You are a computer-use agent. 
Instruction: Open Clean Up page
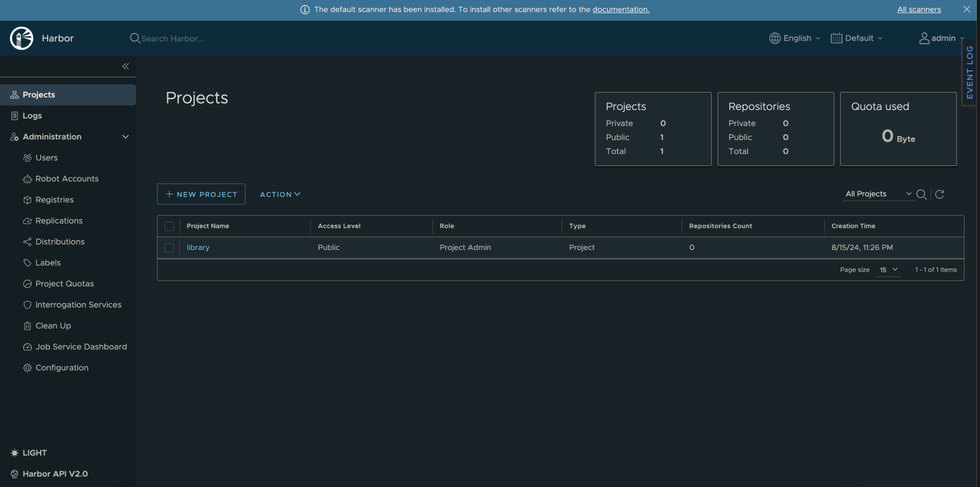(53, 326)
